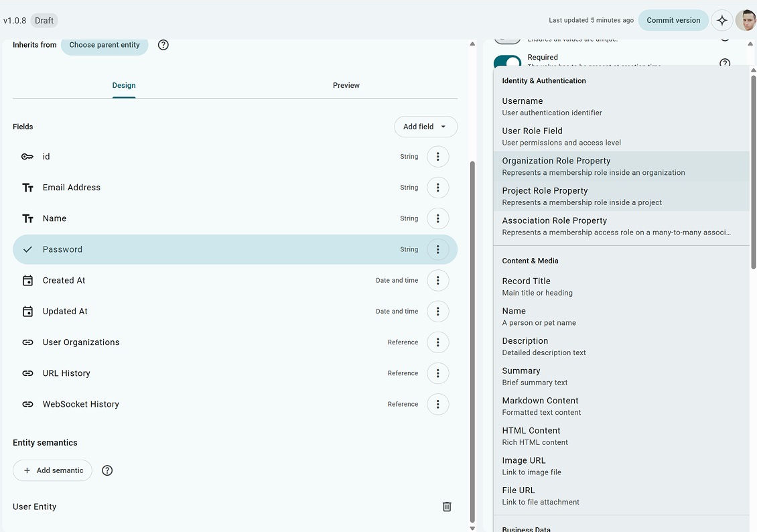This screenshot has height=532, width=757.
Task: Click the link icon beside User Organizations
Action: tap(27, 342)
